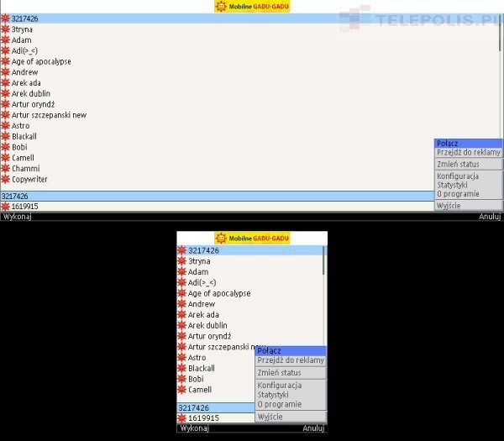
Task: Choose Połącz in the narrow screen menu
Action: [x=291, y=351]
